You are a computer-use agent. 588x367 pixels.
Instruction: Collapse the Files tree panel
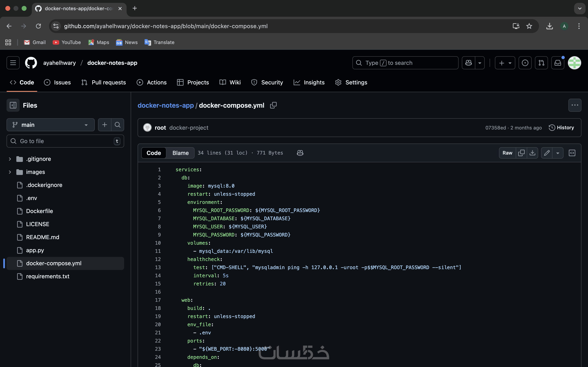click(13, 105)
